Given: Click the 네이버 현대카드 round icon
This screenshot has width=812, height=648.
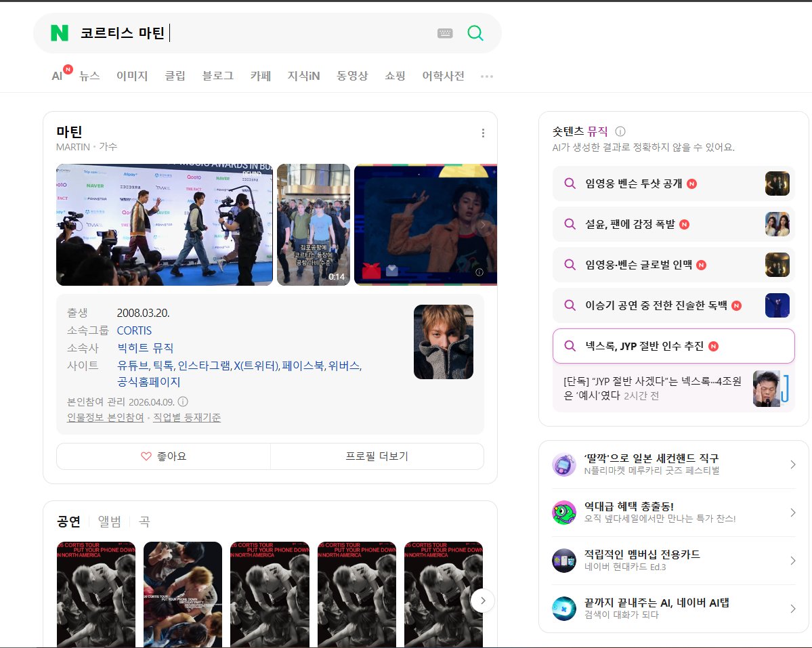Looking at the screenshot, I should pos(564,561).
